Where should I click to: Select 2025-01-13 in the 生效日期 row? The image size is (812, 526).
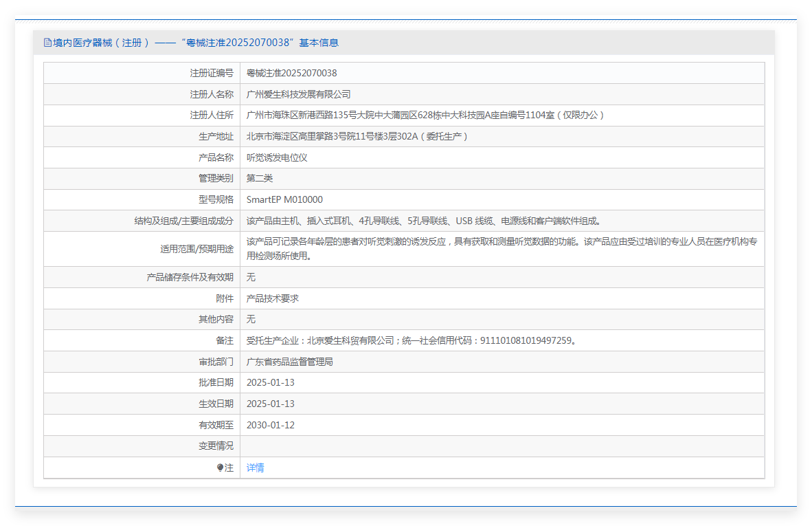[270, 404]
